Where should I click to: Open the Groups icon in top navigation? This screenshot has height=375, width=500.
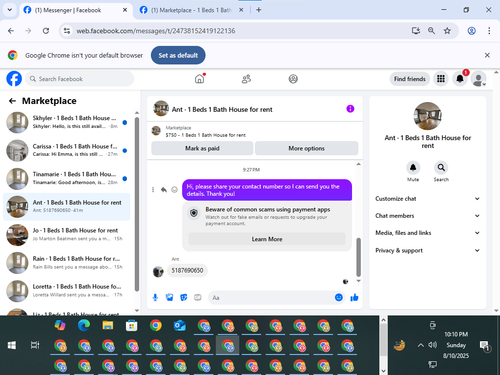click(293, 79)
